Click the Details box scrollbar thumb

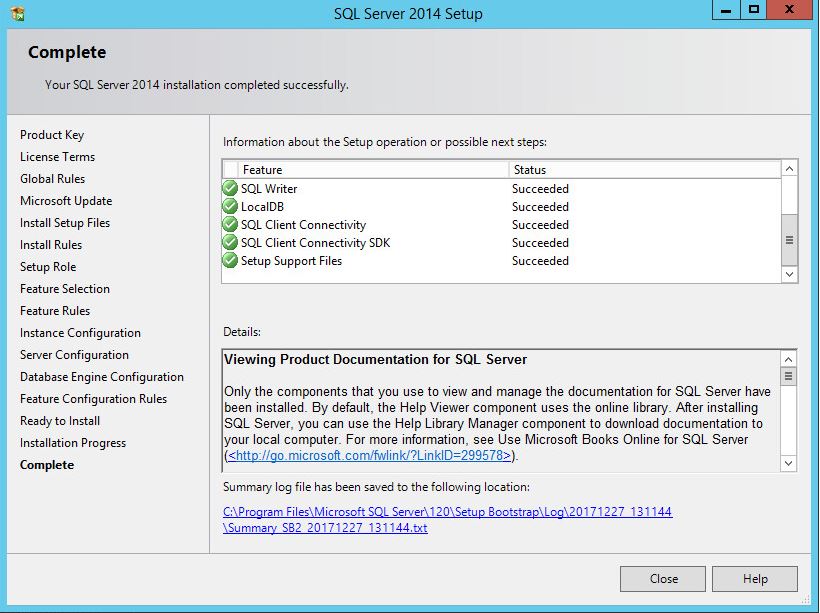[x=789, y=377]
